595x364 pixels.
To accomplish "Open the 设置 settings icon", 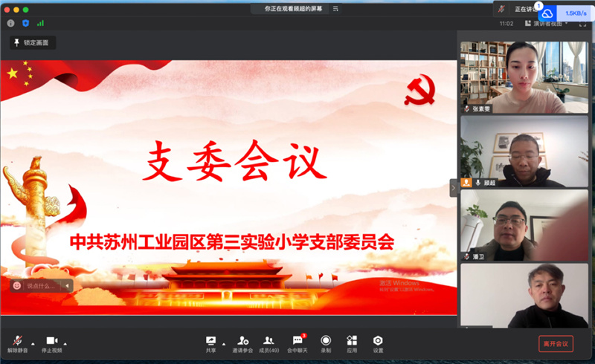I will 378,340.
